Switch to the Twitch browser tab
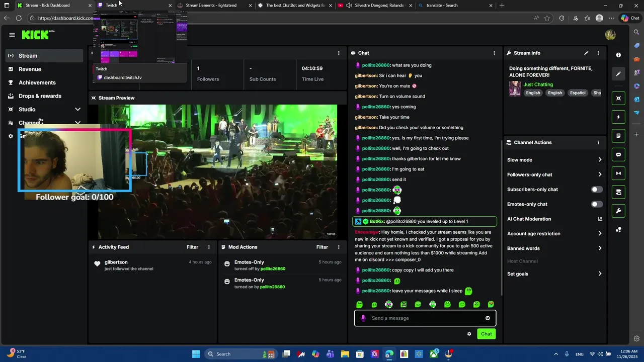Viewport: 644px width, 362px height. point(134,6)
